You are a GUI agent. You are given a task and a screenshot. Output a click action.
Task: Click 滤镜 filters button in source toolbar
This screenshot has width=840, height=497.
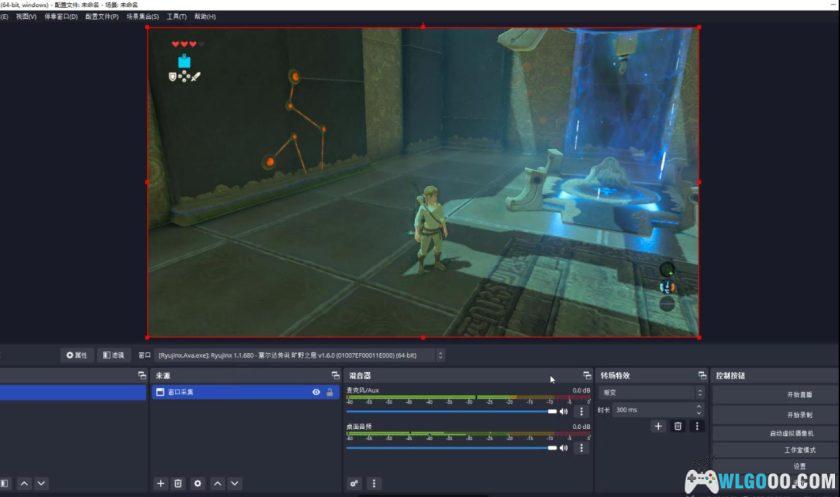coord(114,355)
